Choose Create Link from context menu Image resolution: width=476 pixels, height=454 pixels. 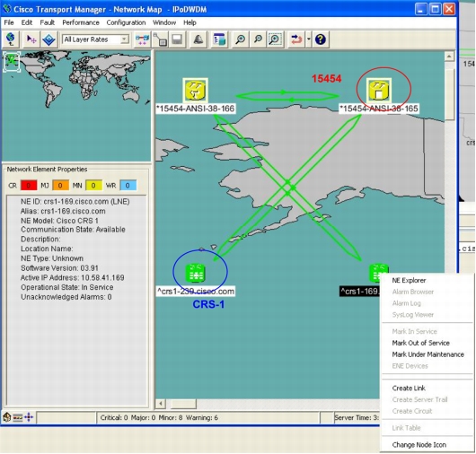tap(409, 389)
